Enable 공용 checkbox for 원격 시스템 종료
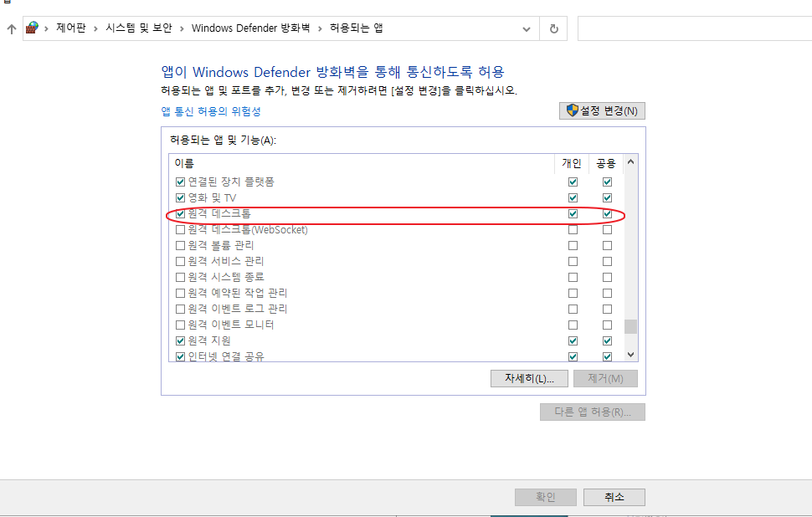The height and width of the screenshot is (517, 812). [607, 278]
